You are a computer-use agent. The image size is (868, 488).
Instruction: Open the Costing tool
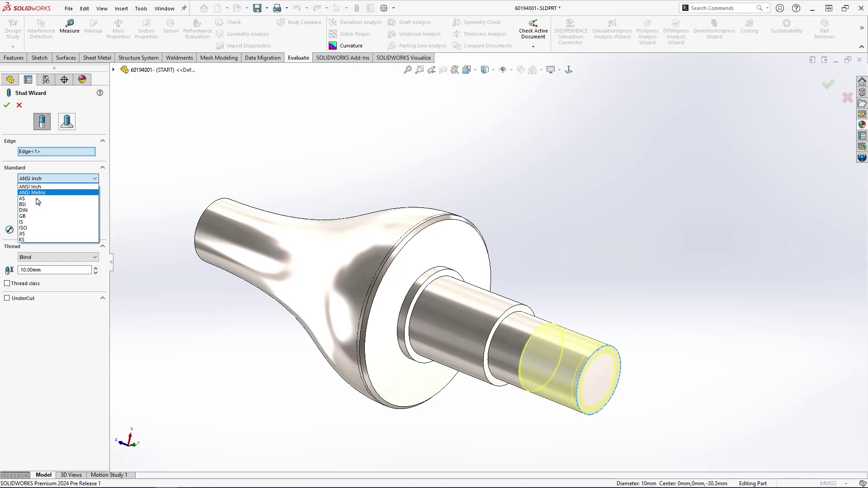pos(749,28)
